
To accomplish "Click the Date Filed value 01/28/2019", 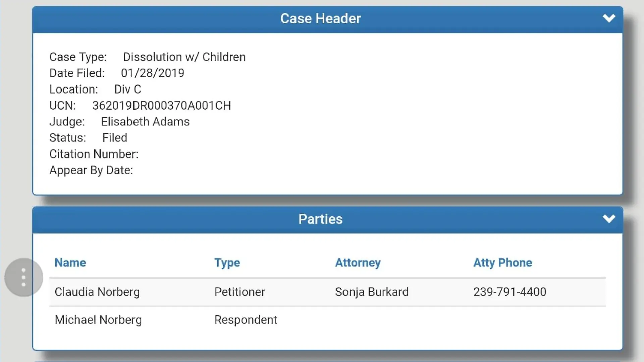I will 153,73.
